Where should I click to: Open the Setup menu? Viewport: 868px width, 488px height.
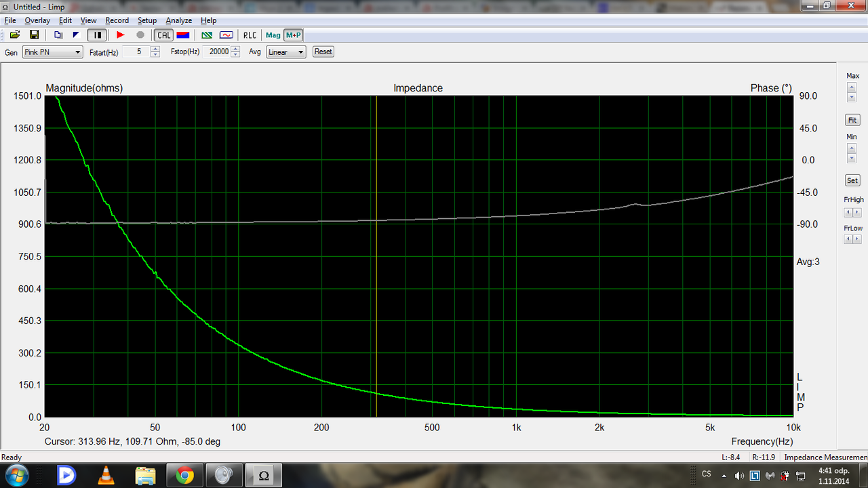pos(147,20)
